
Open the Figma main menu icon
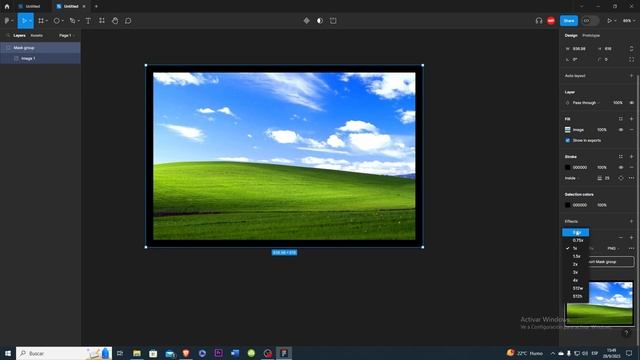[x=7, y=21]
